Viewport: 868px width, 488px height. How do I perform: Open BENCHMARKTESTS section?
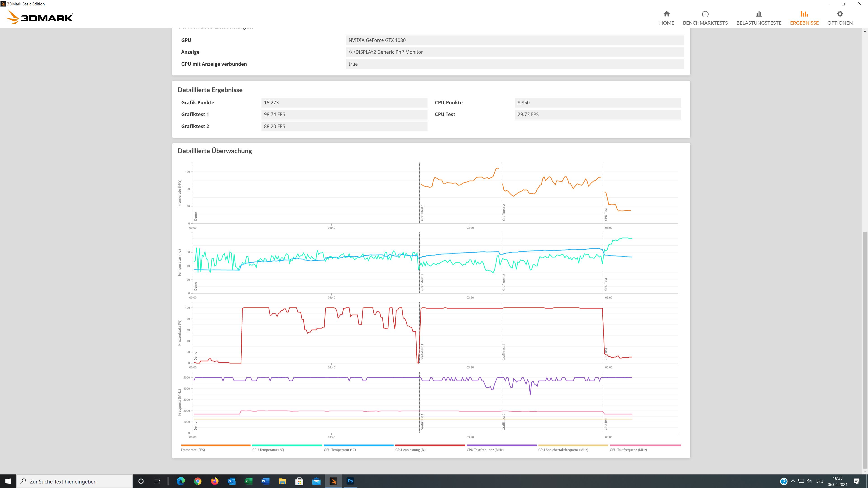pos(705,18)
